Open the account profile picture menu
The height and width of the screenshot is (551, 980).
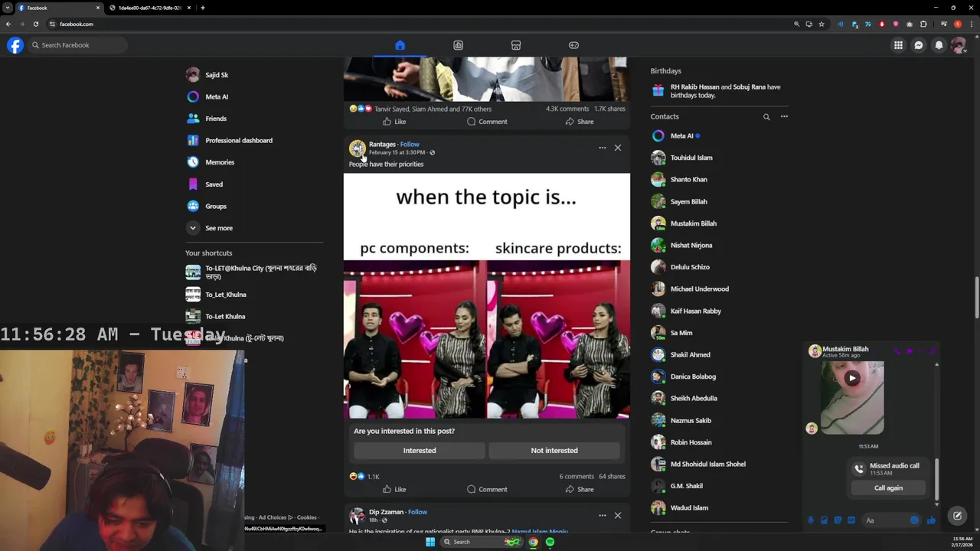click(x=958, y=45)
